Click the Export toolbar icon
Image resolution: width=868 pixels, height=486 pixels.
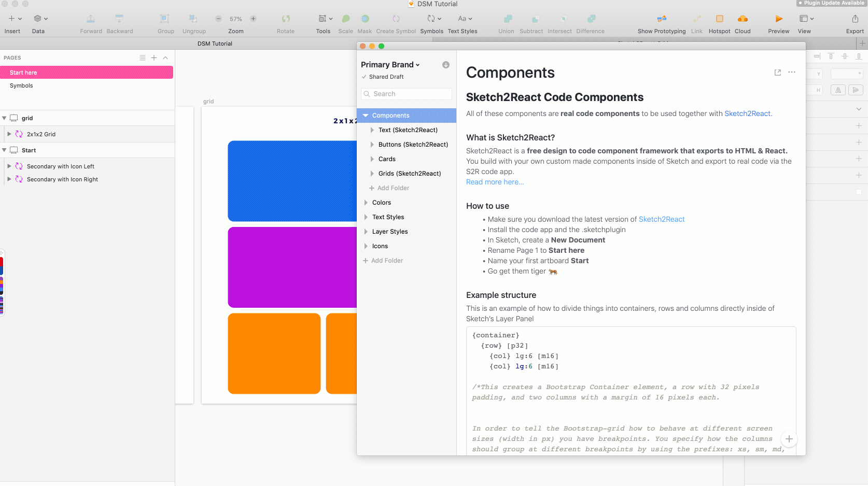coord(855,19)
